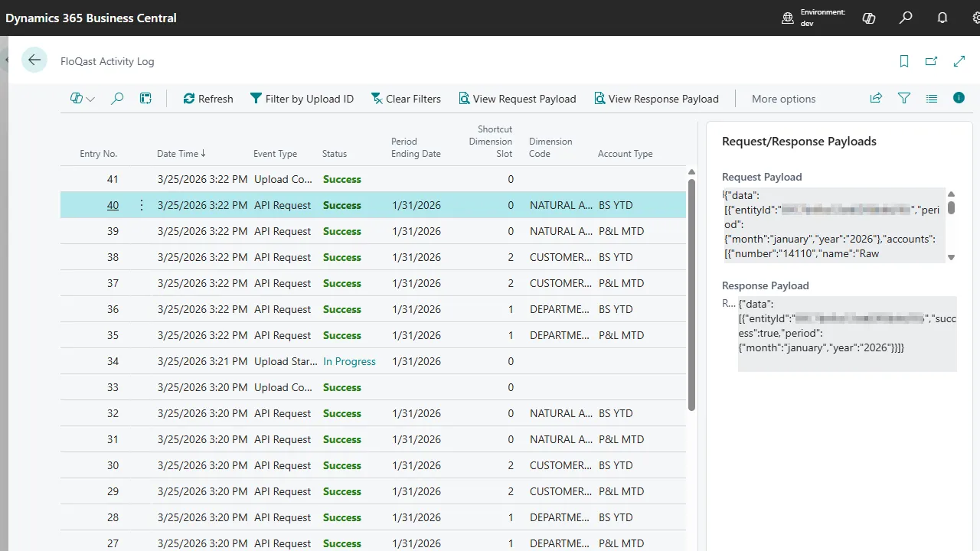
Task: Bookmark this page
Action: (904, 61)
